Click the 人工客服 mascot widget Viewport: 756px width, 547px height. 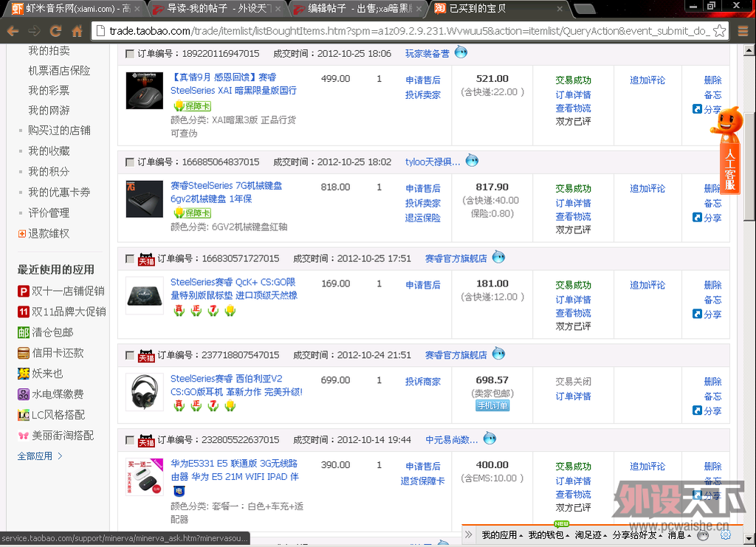[x=728, y=151]
